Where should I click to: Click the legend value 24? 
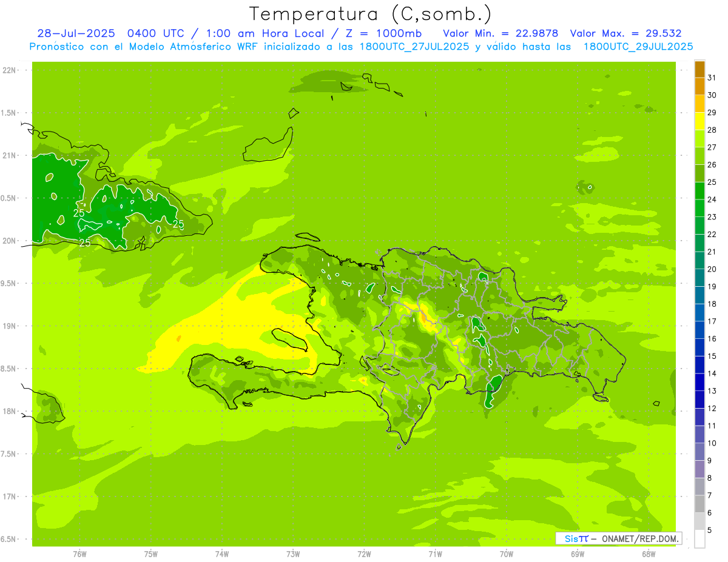712,199
